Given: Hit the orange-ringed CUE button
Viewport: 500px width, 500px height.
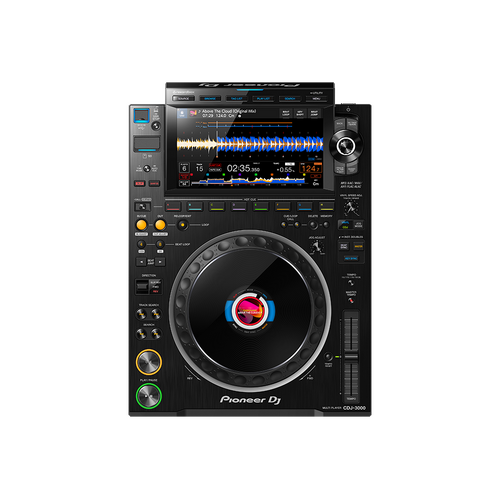Looking at the screenshot, I should [149, 362].
